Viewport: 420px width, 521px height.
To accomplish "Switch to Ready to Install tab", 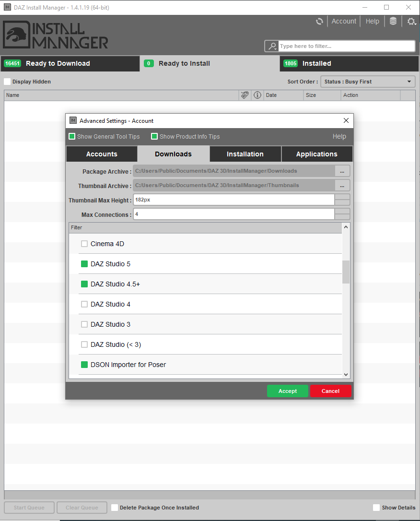I will [210, 63].
